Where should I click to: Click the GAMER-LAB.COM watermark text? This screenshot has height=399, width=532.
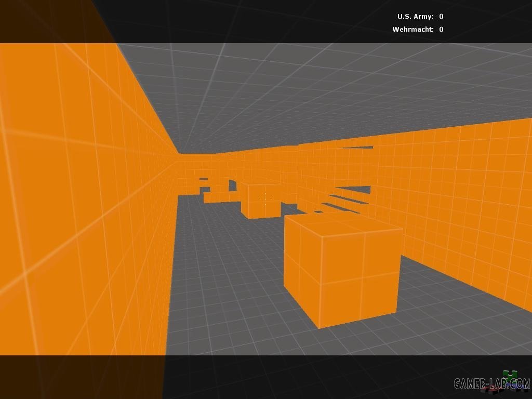pos(491,384)
